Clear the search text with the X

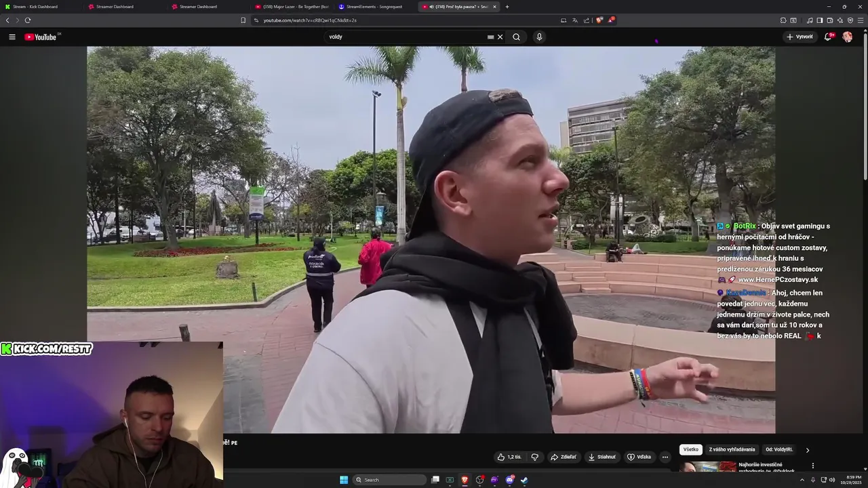pyautogui.click(x=500, y=37)
